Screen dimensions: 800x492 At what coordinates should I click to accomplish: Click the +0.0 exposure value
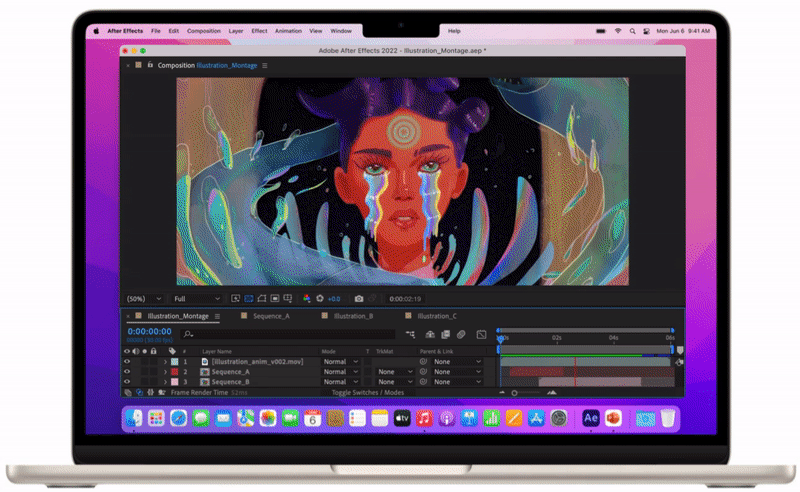click(x=334, y=299)
